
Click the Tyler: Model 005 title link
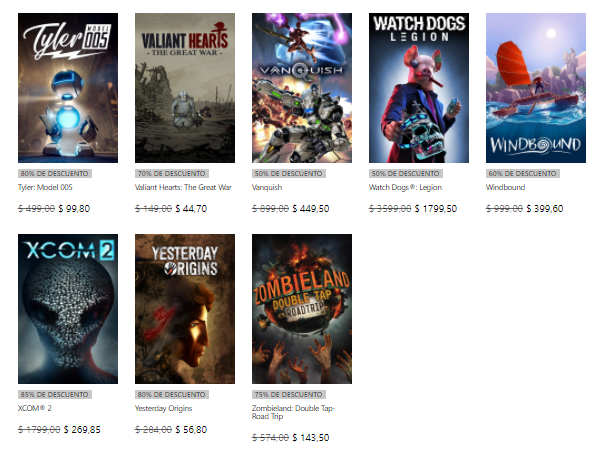point(45,187)
